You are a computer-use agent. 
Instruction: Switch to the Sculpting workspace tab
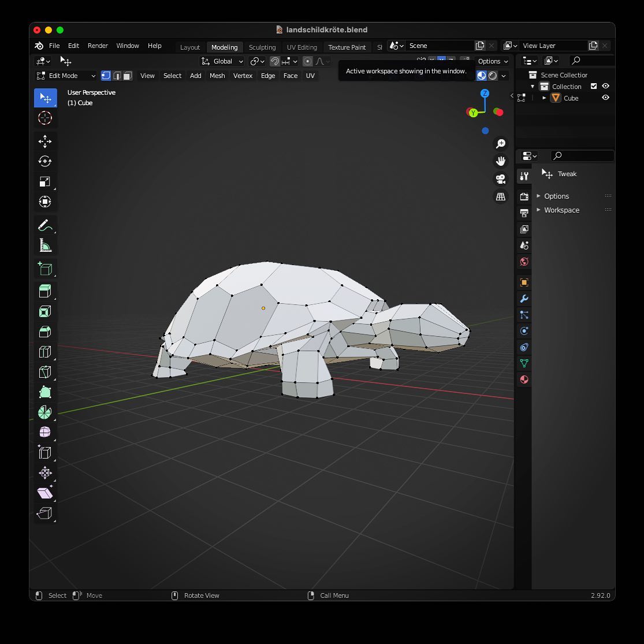pos(262,47)
